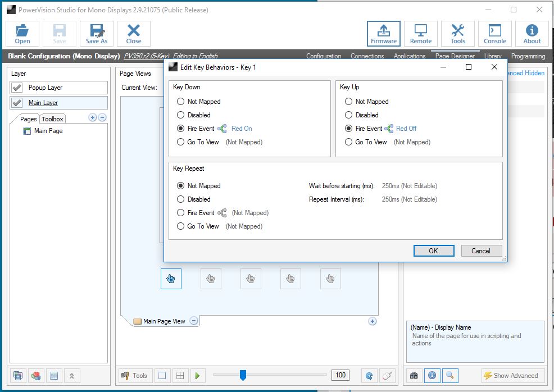Switch to the Toolbox tab

(52, 119)
